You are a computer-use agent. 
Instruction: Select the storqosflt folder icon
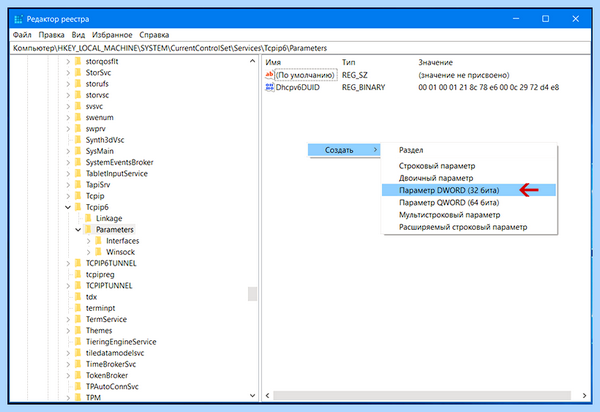click(78, 61)
